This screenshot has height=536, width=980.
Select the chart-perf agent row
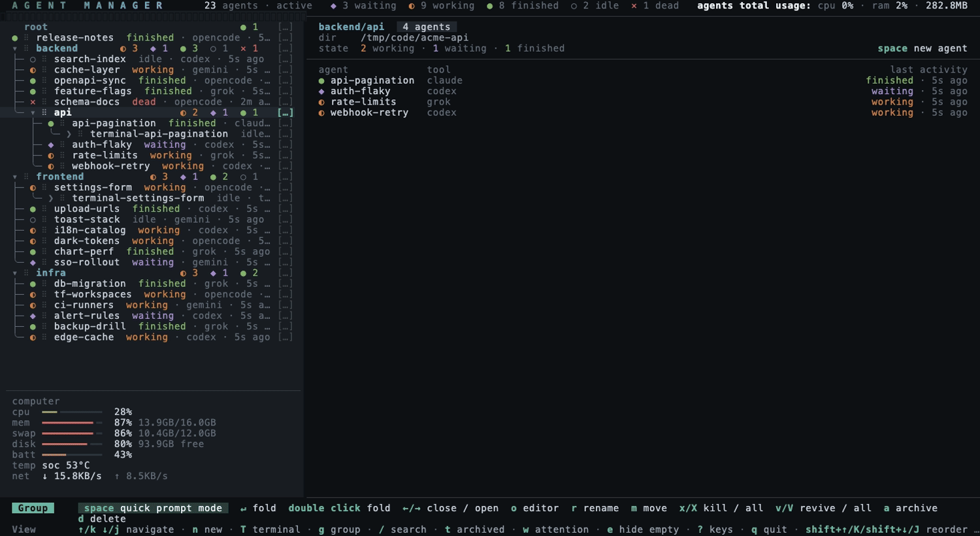pyautogui.click(x=153, y=252)
